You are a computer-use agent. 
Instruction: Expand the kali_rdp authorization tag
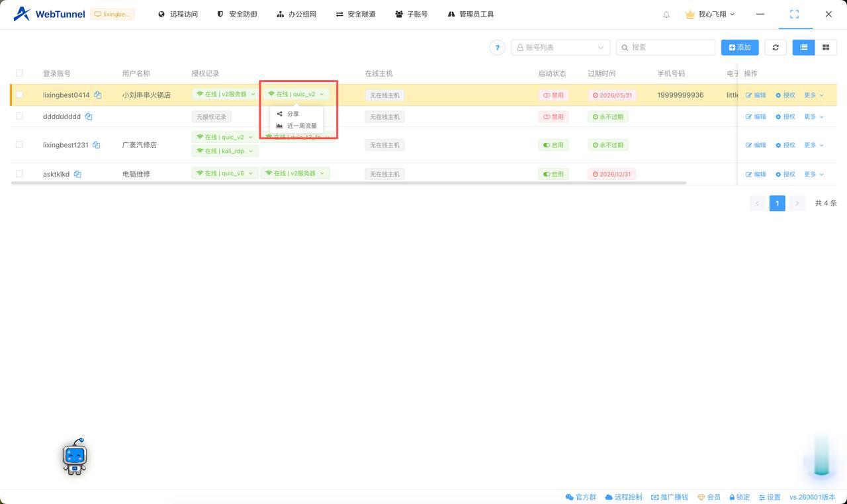pyautogui.click(x=225, y=151)
